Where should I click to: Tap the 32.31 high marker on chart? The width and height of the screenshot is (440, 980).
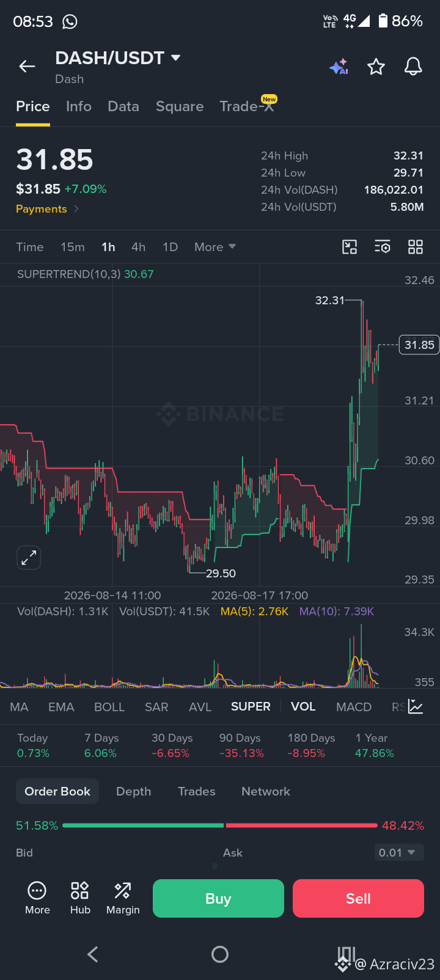point(330,300)
